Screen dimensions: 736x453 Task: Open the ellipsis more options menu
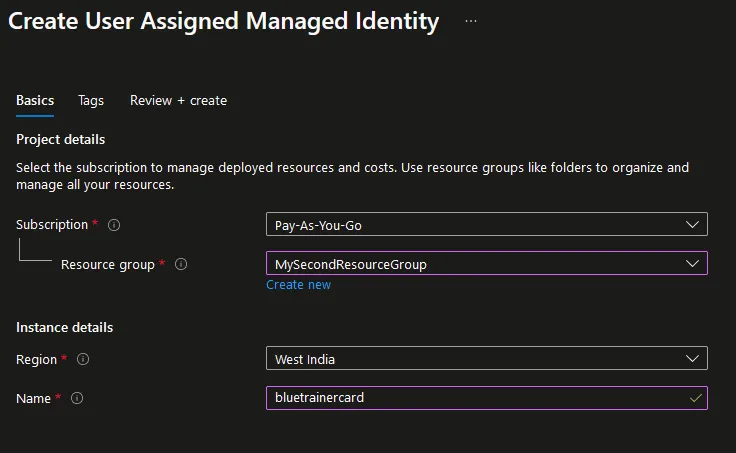point(471,21)
